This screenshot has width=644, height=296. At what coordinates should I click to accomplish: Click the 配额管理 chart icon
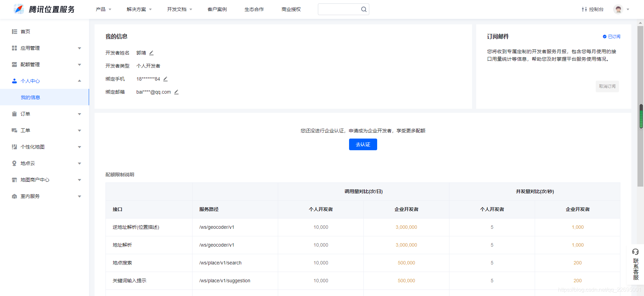tap(14, 64)
